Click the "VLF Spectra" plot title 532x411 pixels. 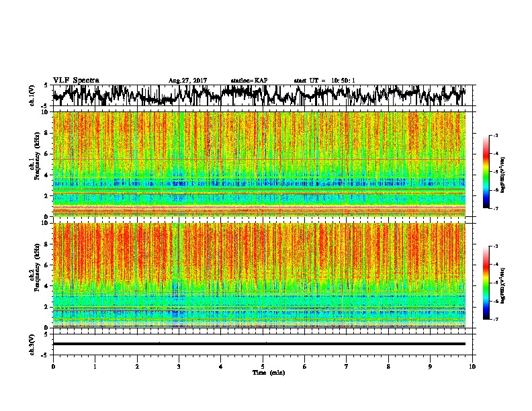(76, 81)
